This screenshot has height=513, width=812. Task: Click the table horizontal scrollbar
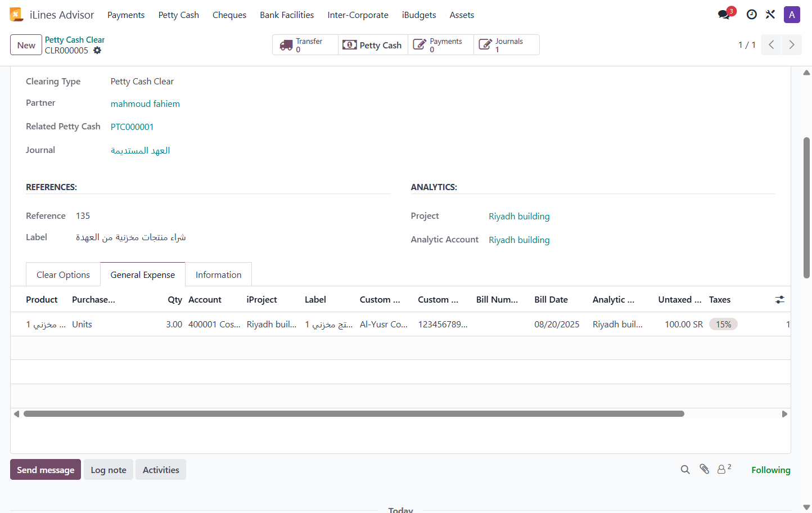pyautogui.click(x=354, y=414)
